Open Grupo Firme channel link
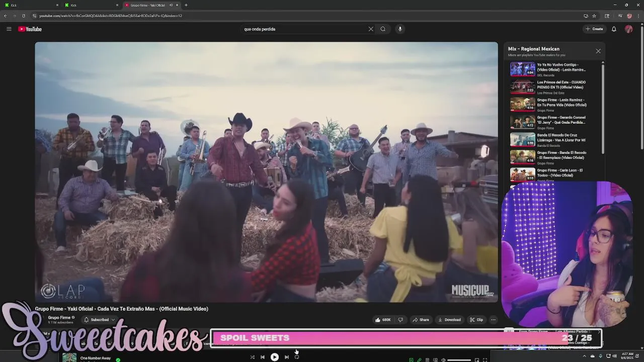This screenshot has height=362, width=644. pos(59,318)
